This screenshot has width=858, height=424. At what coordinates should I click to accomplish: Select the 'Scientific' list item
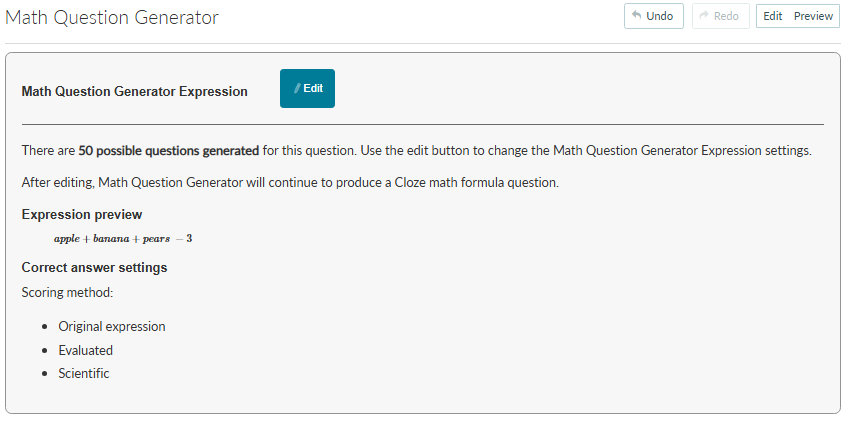pyautogui.click(x=84, y=373)
